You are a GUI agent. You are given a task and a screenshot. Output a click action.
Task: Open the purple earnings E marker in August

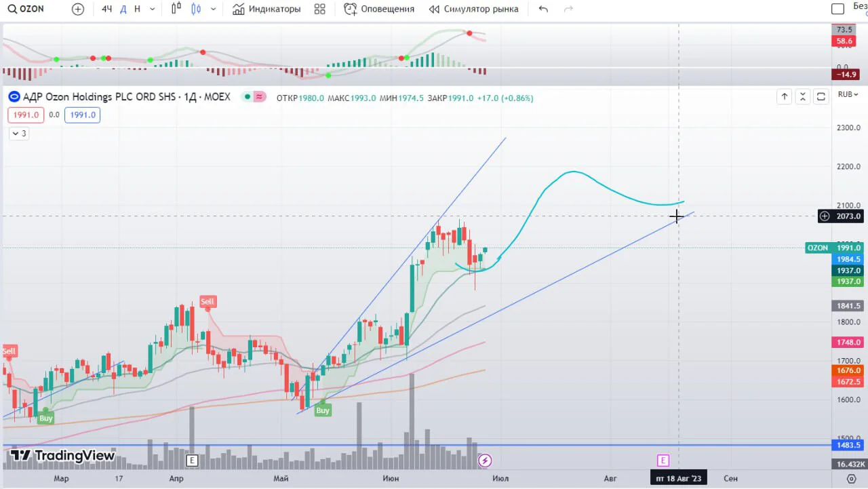[663, 461]
